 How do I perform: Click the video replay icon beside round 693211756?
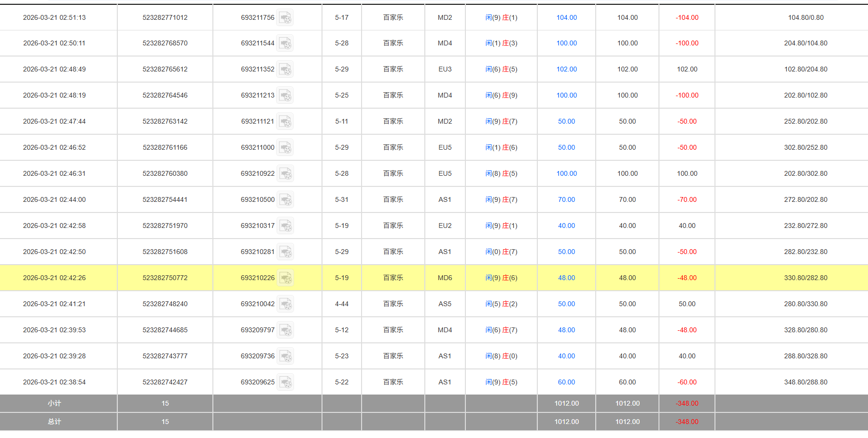tap(285, 18)
